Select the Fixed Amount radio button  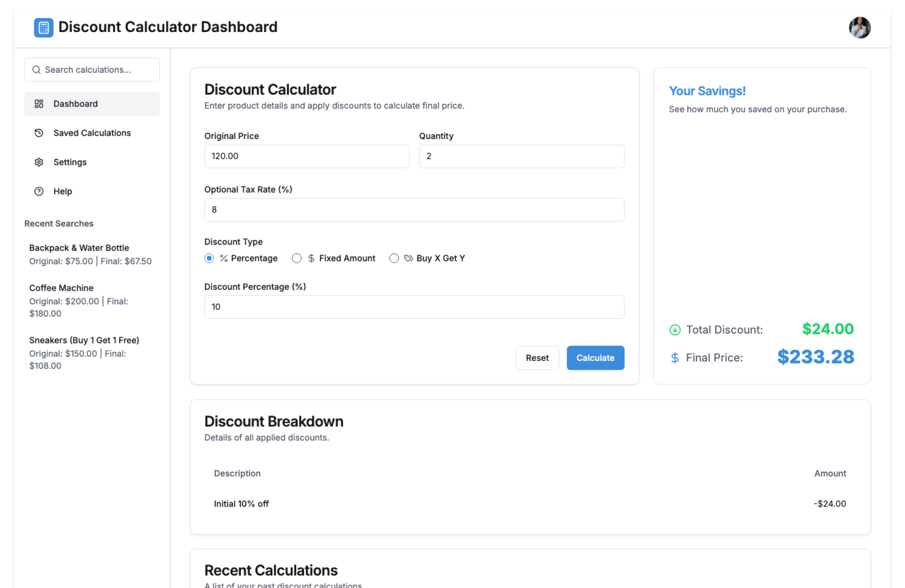coord(296,258)
